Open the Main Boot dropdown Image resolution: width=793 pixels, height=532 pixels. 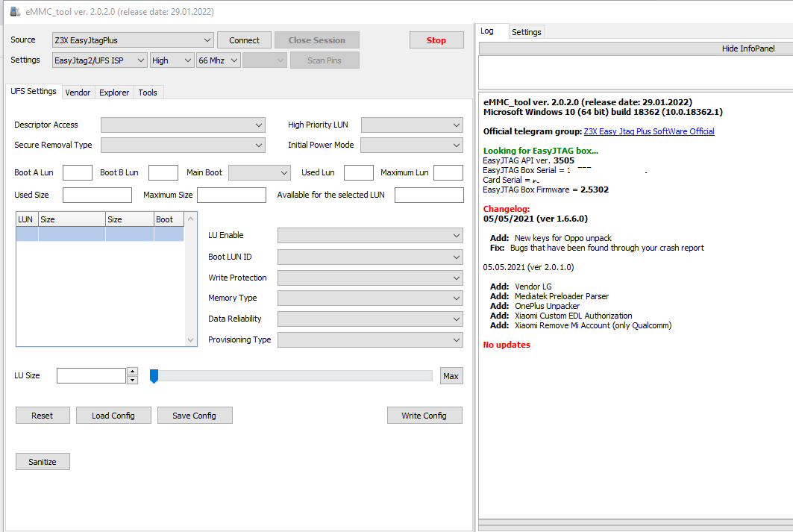click(x=260, y=172)
